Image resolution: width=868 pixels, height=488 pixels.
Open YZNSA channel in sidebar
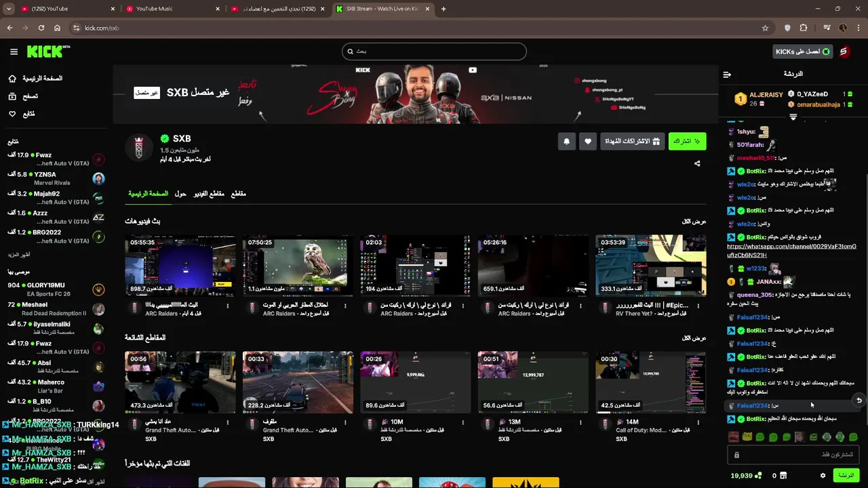tap(56, 179)
